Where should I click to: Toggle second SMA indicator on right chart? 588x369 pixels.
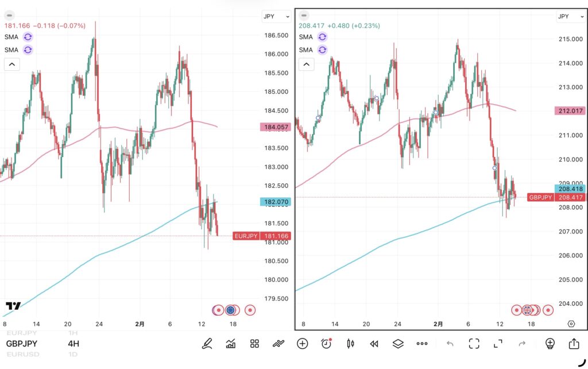(x=322, y=50)
